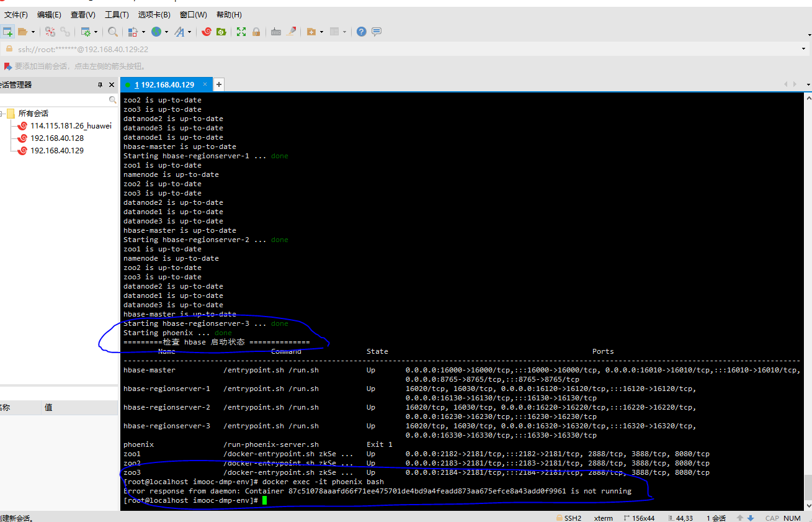Viewport: 812px width, 522px height.
Task: Click the font letter A icon
Action: coord(179,32)
